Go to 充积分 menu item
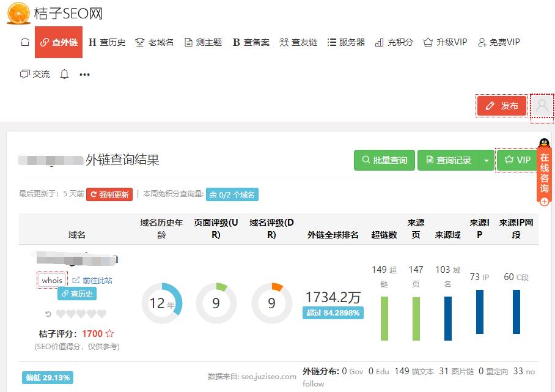The image size is (555, 392). point(394,42)
